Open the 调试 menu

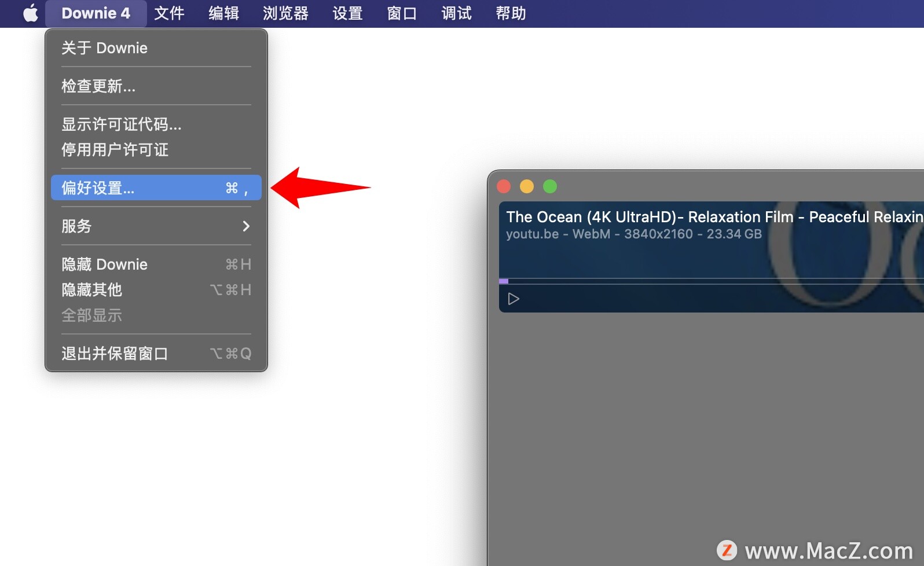coord(456,13)
